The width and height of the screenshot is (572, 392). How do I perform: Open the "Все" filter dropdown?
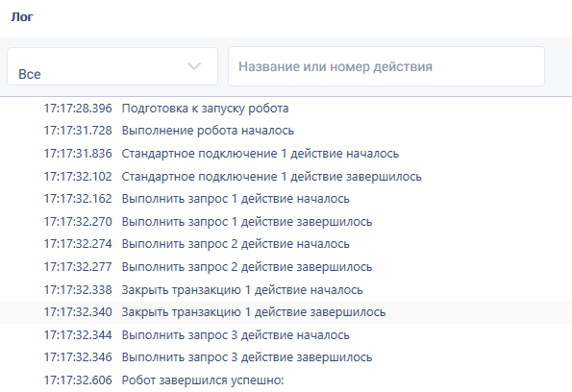(112, 66)
